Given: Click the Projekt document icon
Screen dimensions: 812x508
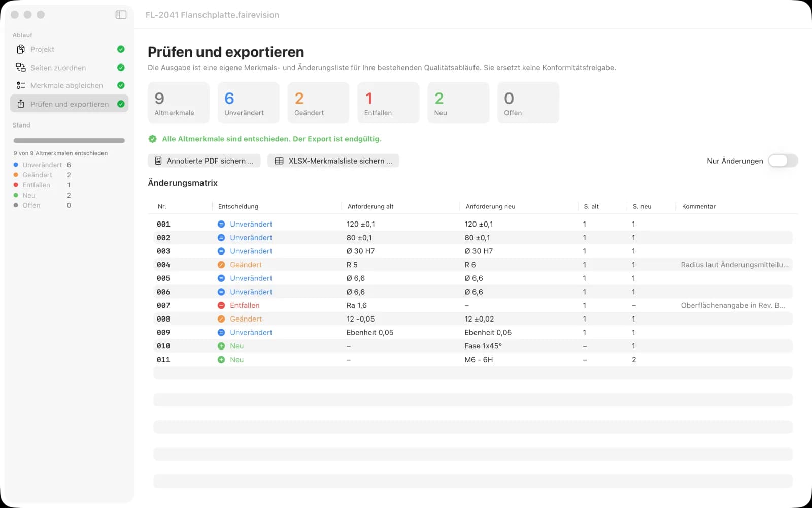Looking at the screenshot, I should [x=21, y=49].
